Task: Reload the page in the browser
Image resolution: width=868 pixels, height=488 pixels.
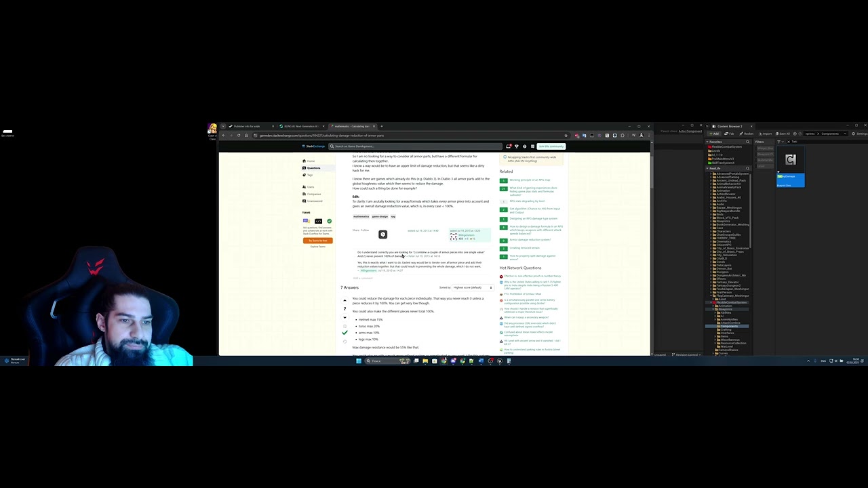Action: (x=239, y=136)
